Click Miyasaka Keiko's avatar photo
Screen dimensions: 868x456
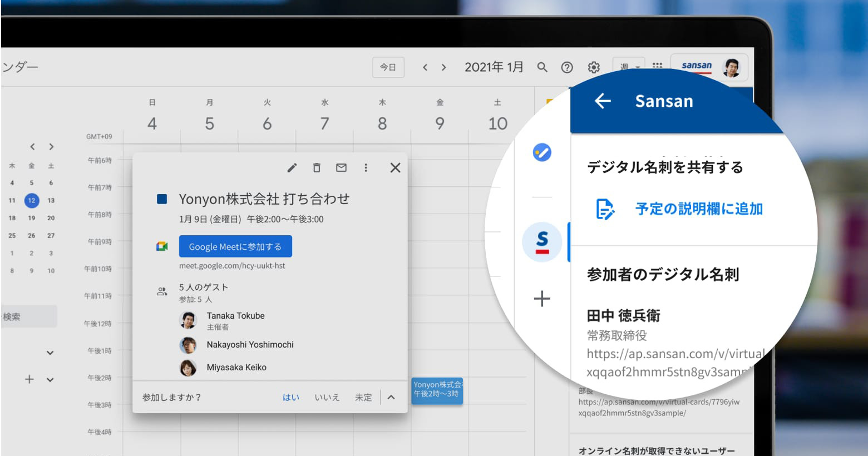click(x=188, y=368)
